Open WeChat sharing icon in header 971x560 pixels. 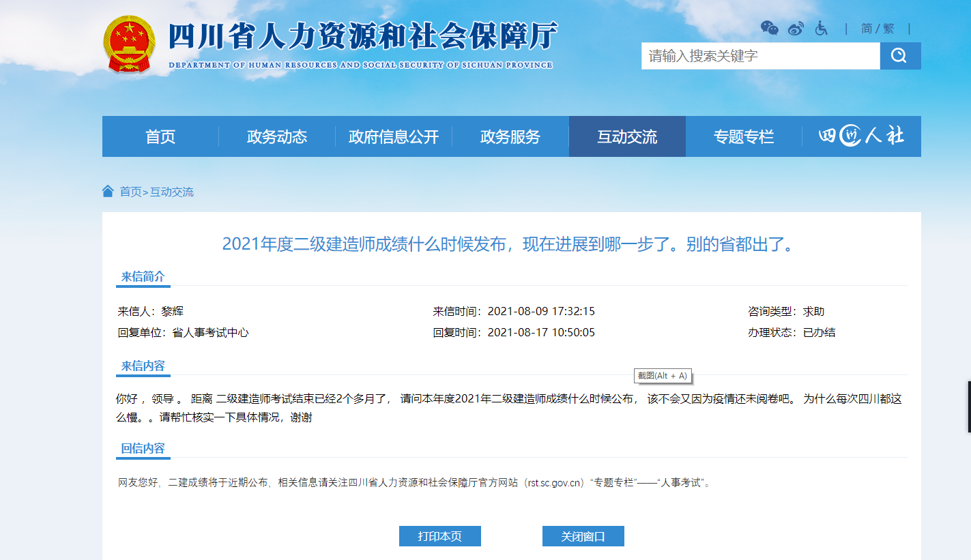pos(770,29)
